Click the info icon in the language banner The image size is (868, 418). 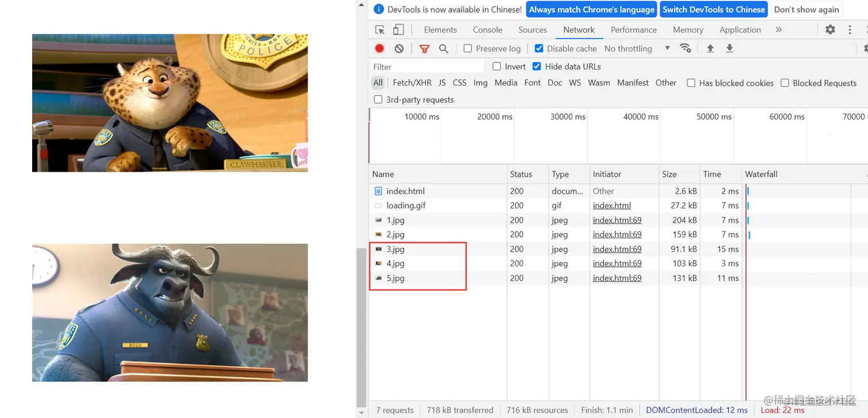coord(378,9)
